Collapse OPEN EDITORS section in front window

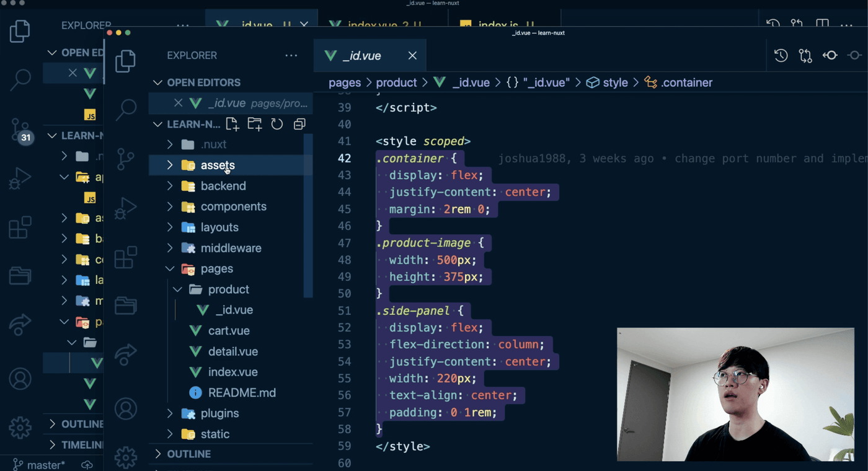click(158, 82)
